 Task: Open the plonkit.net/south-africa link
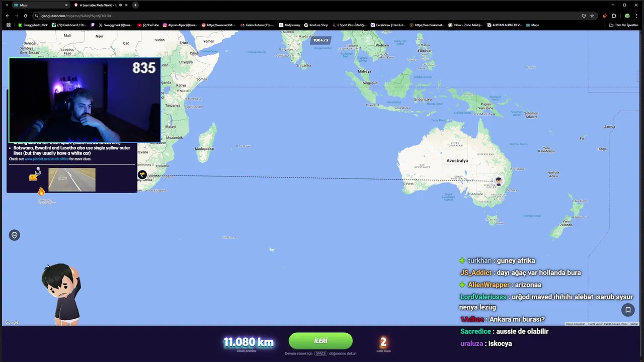pos(46,159)
